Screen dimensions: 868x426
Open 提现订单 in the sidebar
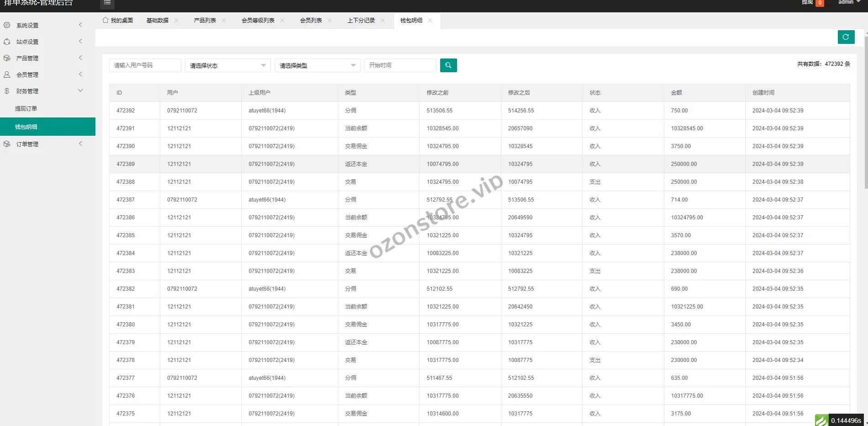(26, 109)
